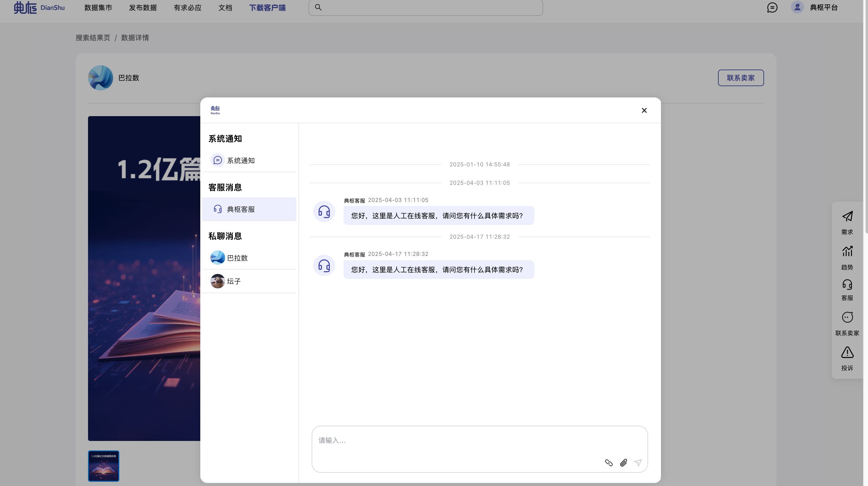Click the 系统通知 section heading
This screenshot has width=868, height=486.
point(225,139)
